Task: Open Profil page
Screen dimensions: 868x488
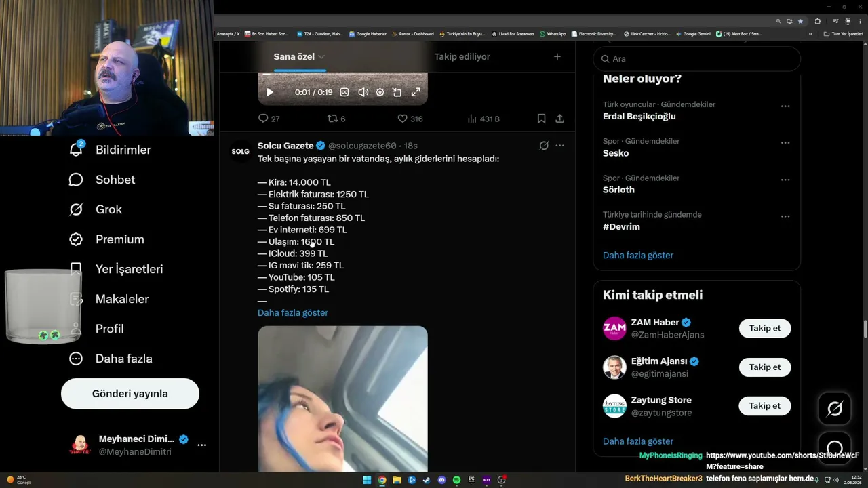Action: [x=96, y=329]
